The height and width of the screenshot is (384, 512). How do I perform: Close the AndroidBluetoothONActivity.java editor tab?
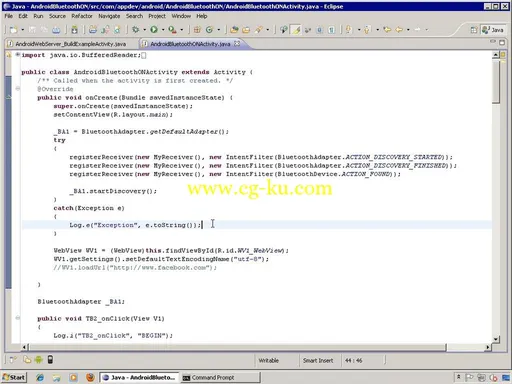click(x=237, y=44)
